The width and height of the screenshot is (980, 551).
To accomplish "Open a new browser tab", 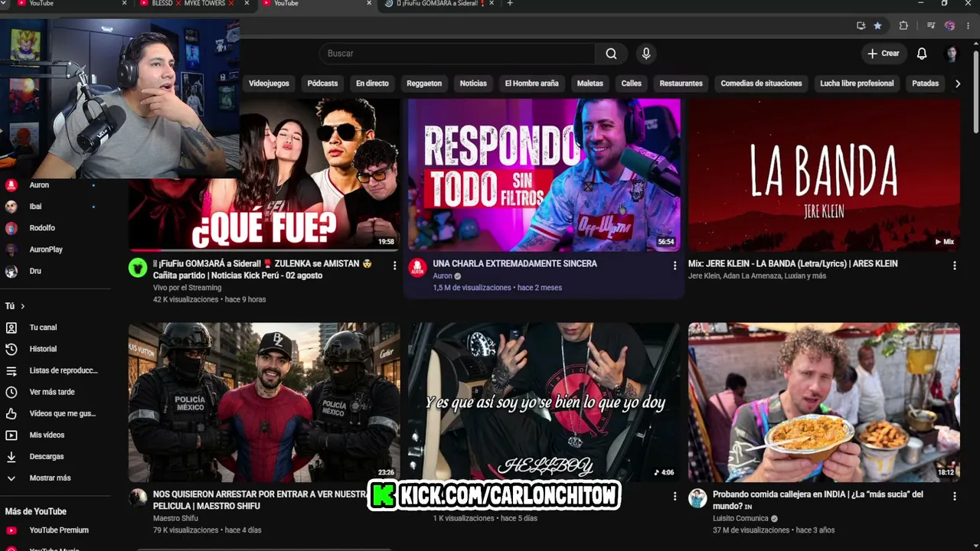I will [510, 4].
